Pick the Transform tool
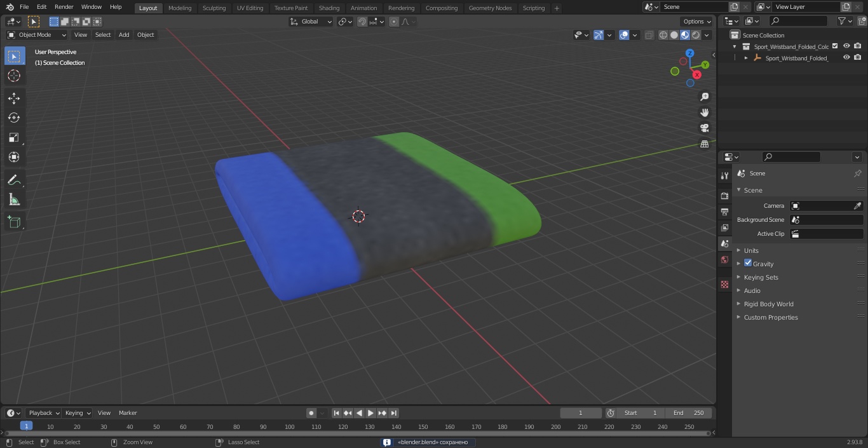Screen dimensions: 868x448 click(x=14, y=157)
